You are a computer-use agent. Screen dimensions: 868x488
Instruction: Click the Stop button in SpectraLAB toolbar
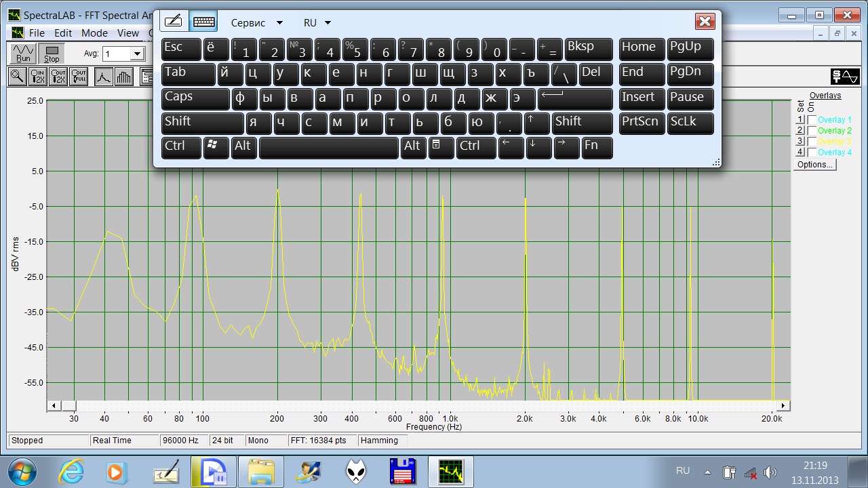pos(52,54)
